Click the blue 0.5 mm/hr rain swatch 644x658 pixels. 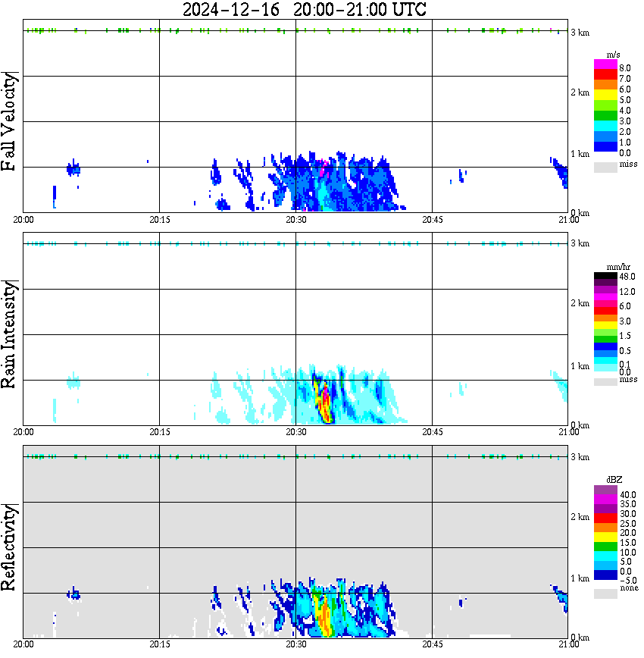click(x=605, y=346)
